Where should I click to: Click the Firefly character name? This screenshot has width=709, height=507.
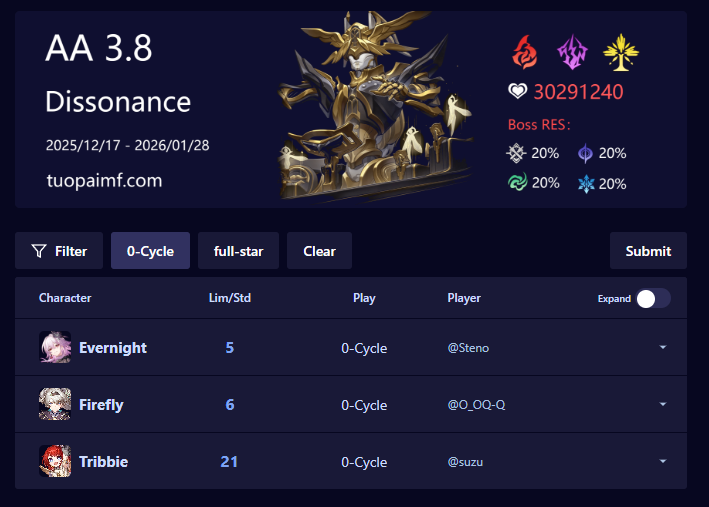(x=101, y=404)
